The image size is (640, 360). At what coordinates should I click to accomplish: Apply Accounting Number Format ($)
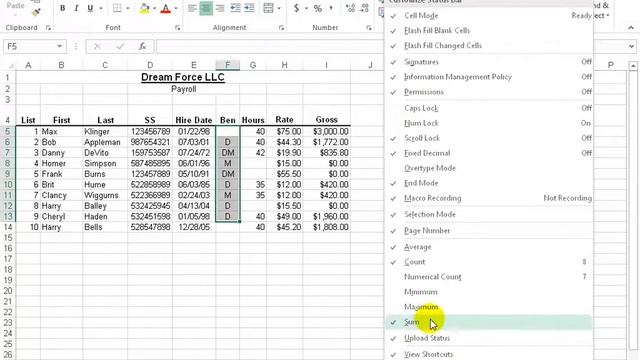coord(296,8)
